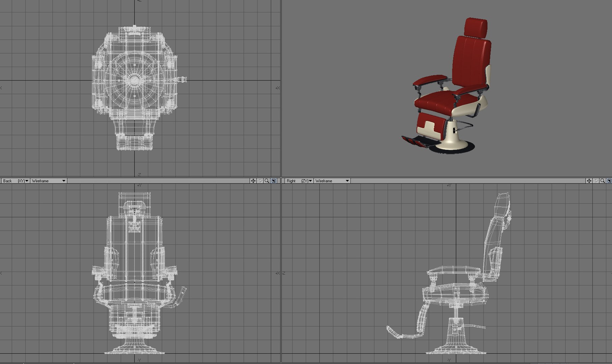Click the maximize viewport icon in Right viewport
The width and height of the screenshot is (612, 364).
click(x=609, y=181)
